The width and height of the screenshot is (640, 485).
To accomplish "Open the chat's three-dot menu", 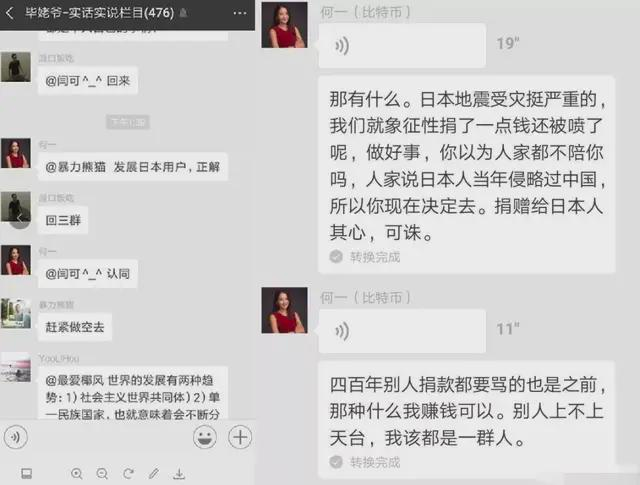I will point(240,13).
